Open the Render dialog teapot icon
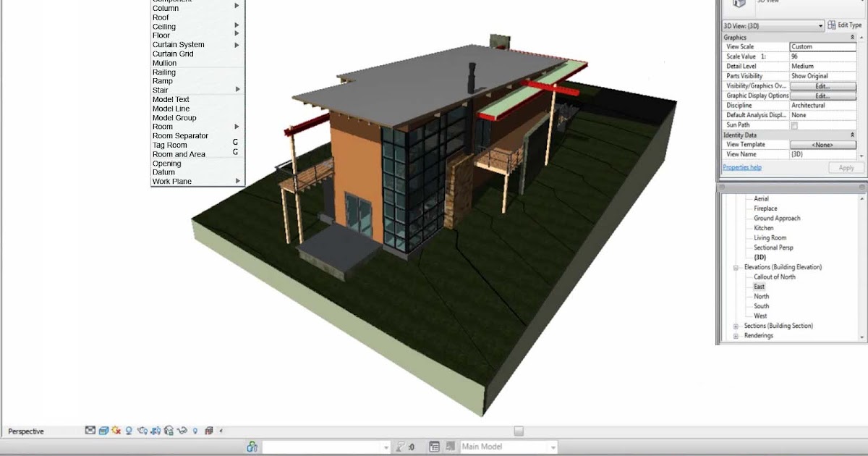 pos(142,431)
